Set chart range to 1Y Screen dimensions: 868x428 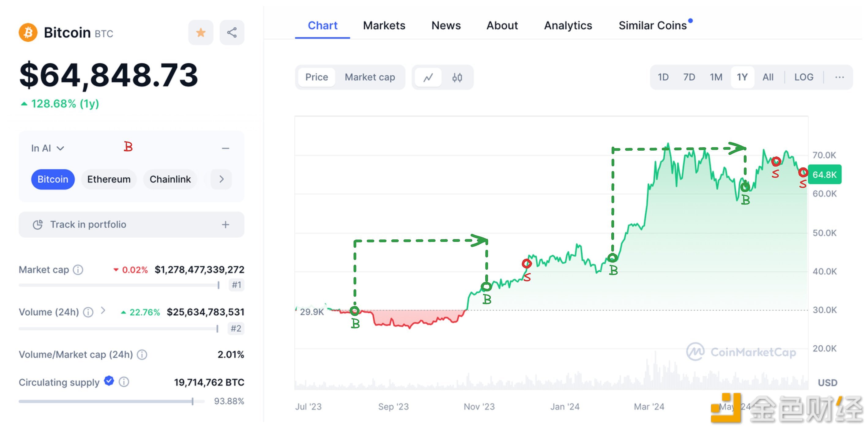742,77
